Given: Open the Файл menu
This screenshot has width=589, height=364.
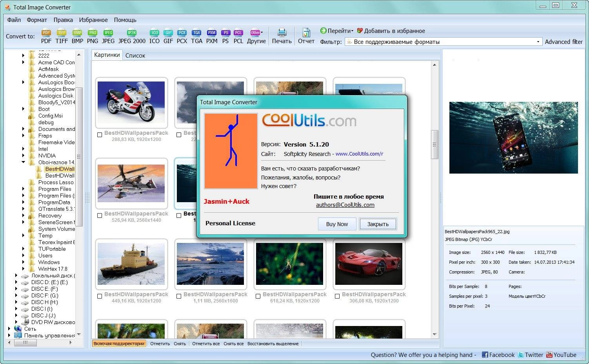Looking at the screenshot, I should tap(14, 20).
